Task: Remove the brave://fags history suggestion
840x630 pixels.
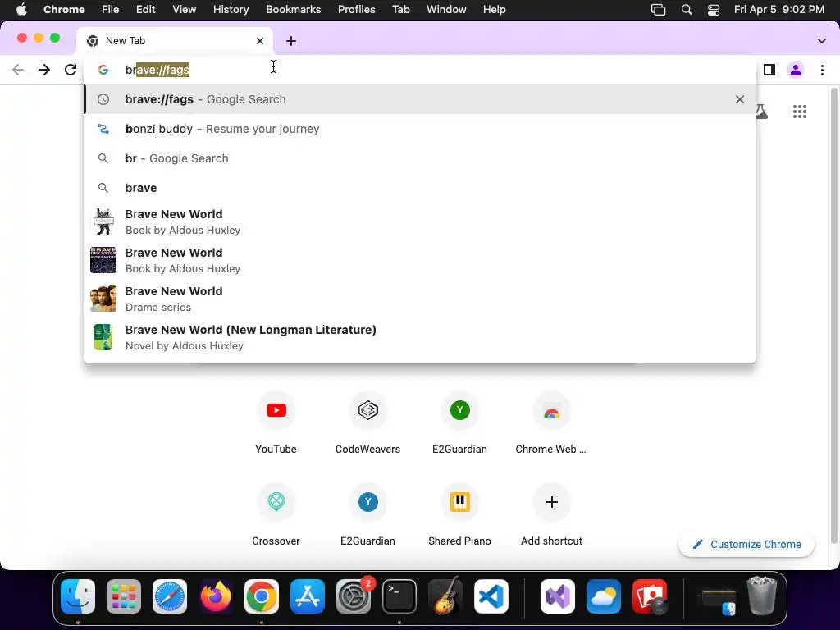Action: [x=740, y=99]
